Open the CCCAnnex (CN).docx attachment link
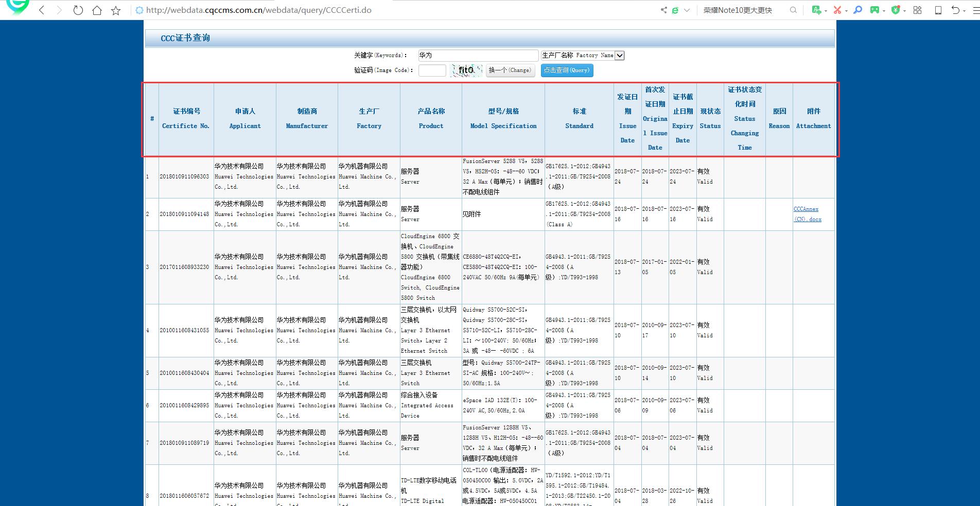The image size is (980, 506). pos(807,214)
